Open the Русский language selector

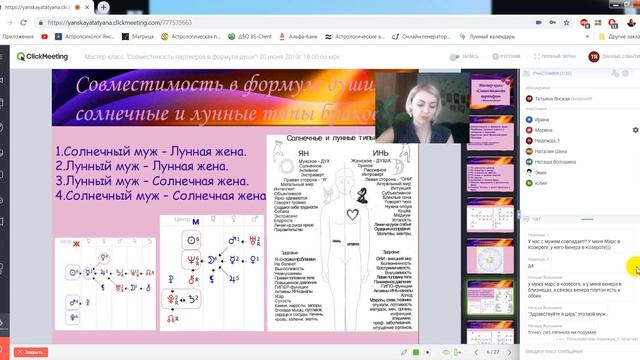click(506, 56)
